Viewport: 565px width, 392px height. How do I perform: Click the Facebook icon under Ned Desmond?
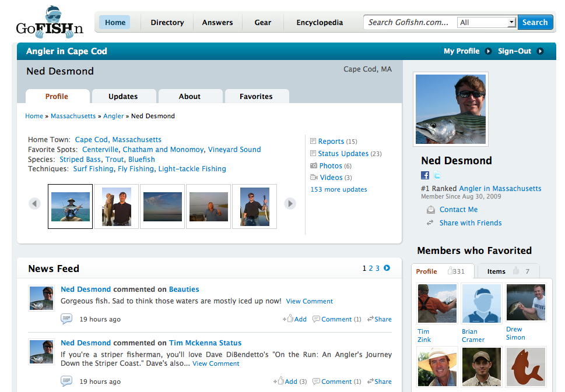click(425, 175)
